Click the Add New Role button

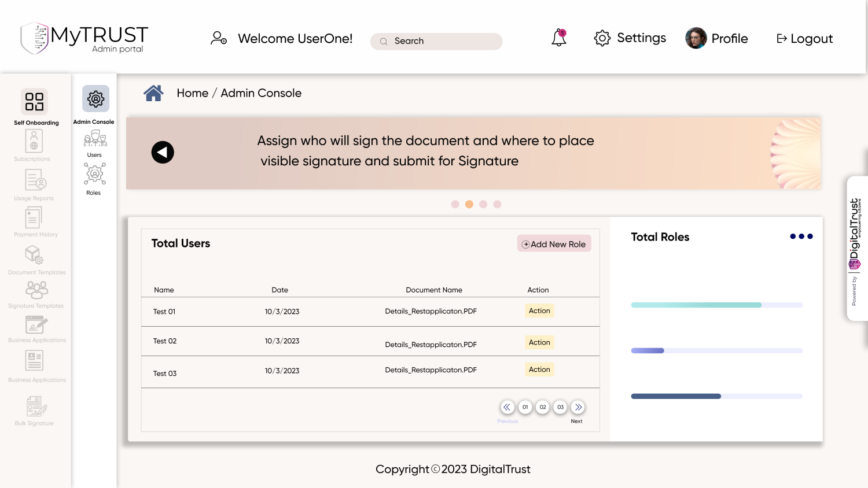[x=554, y=244]
